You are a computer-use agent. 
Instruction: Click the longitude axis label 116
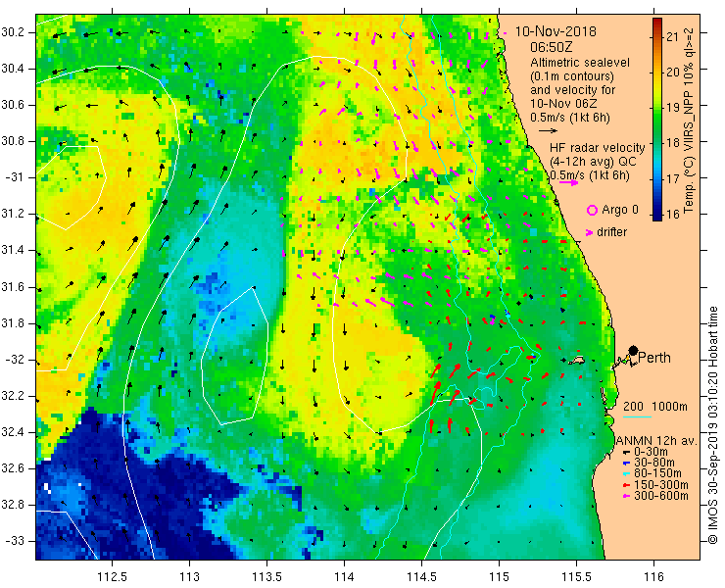[653, 576]
